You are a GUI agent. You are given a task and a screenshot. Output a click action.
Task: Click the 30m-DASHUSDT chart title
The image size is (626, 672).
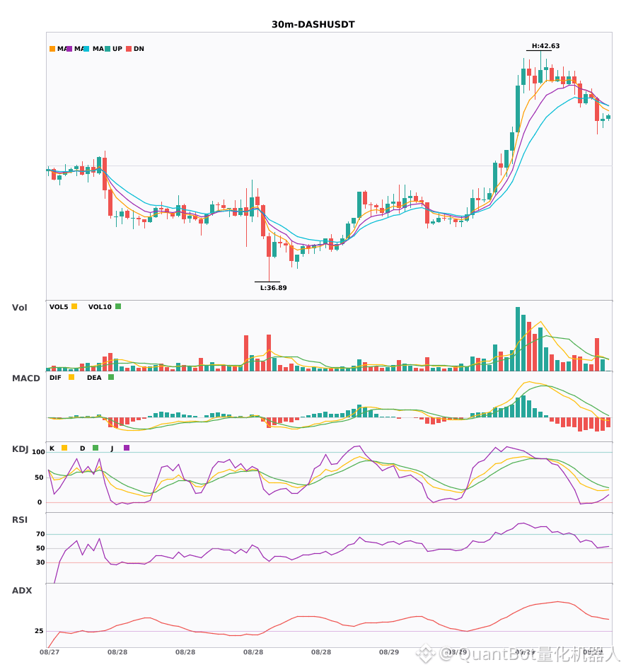(x=313, y=25)
